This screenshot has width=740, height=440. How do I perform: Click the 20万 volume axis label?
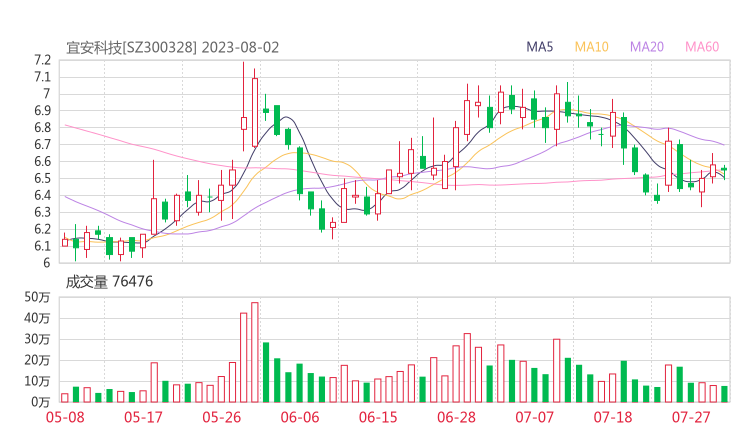click(37, 360)
